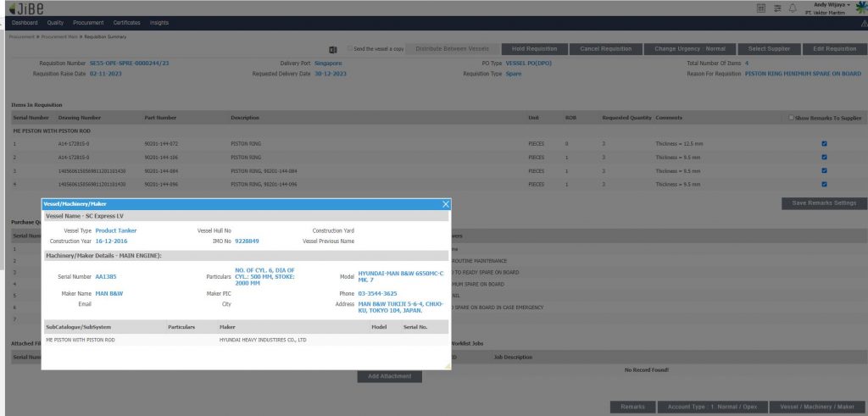Toggle Show Remarks To Supplier header checkbox
Viewport: 868px width, 416px height.
(x=792, y=118)
